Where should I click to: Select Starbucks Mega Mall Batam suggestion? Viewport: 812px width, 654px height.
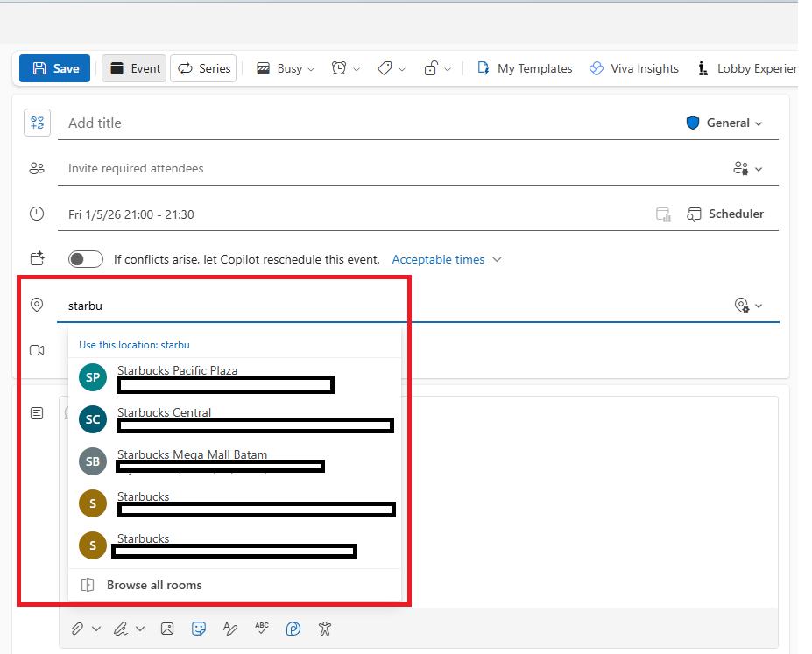coord(235,461)
